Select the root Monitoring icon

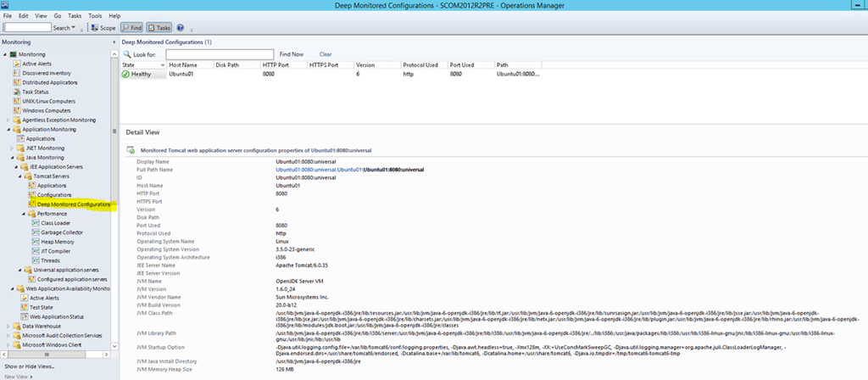tap(14, 54)
